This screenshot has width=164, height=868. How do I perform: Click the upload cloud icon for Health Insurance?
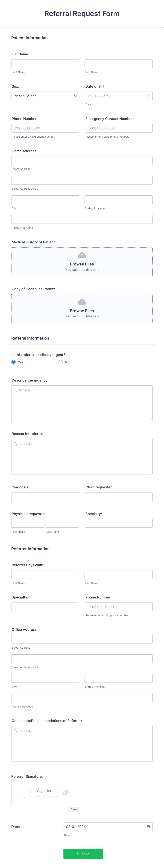coord(82,302)
